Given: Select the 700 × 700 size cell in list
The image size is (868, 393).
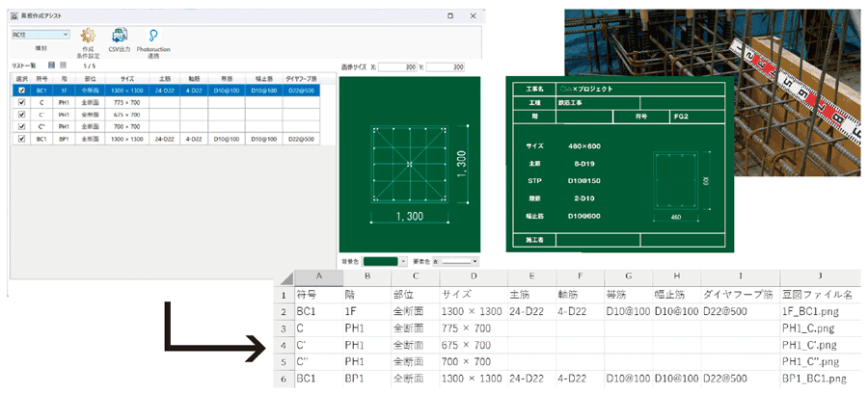Looking at the screenshot, I should pos(126,126).
